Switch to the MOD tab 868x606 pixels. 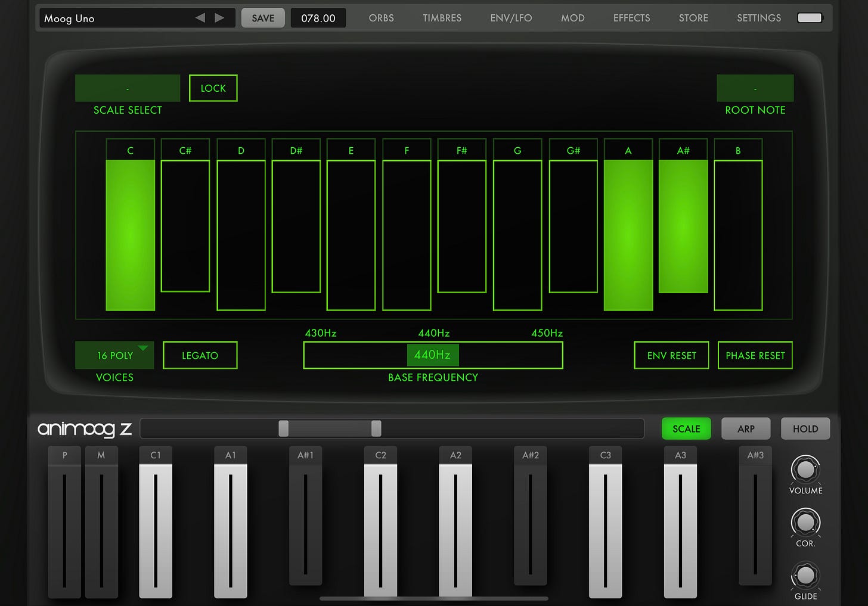(x=573, y=18)
